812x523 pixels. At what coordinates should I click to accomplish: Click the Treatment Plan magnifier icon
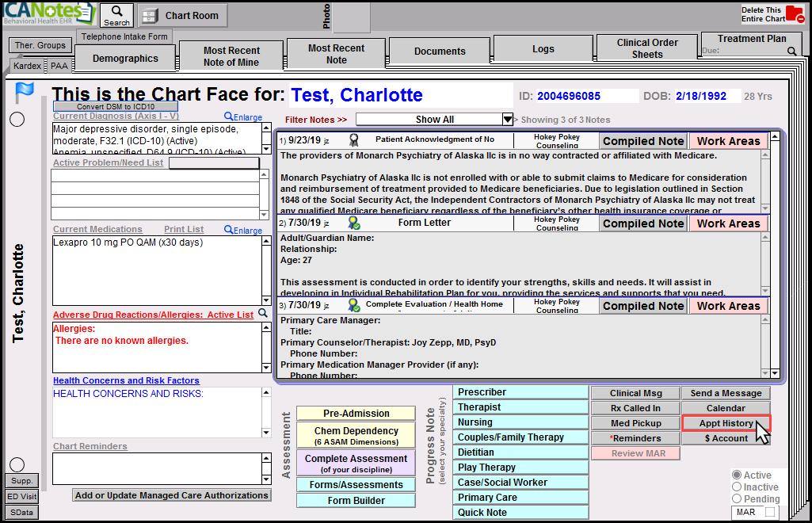[x=791, y=52]
